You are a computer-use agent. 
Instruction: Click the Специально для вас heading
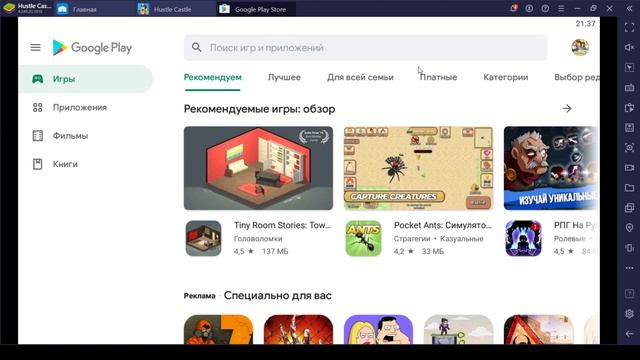pyautogui.click(x=278, y=296)
